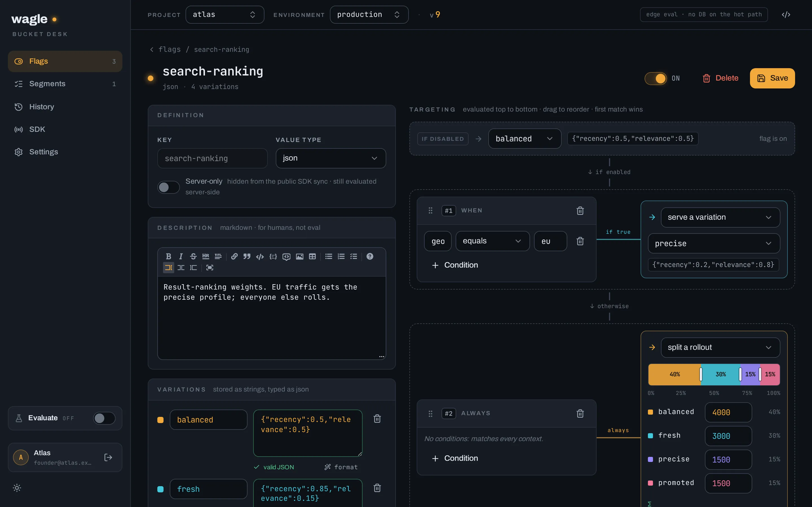
Task: Enable the Server-only toggle
Action: click(168, 187)
